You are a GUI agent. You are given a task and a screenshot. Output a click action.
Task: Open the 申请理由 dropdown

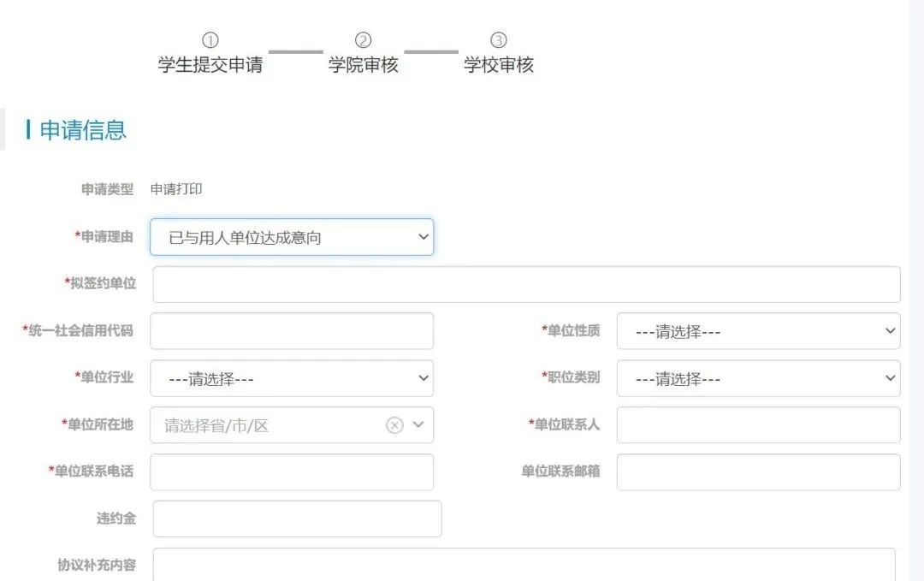click(x=291, y=237)
